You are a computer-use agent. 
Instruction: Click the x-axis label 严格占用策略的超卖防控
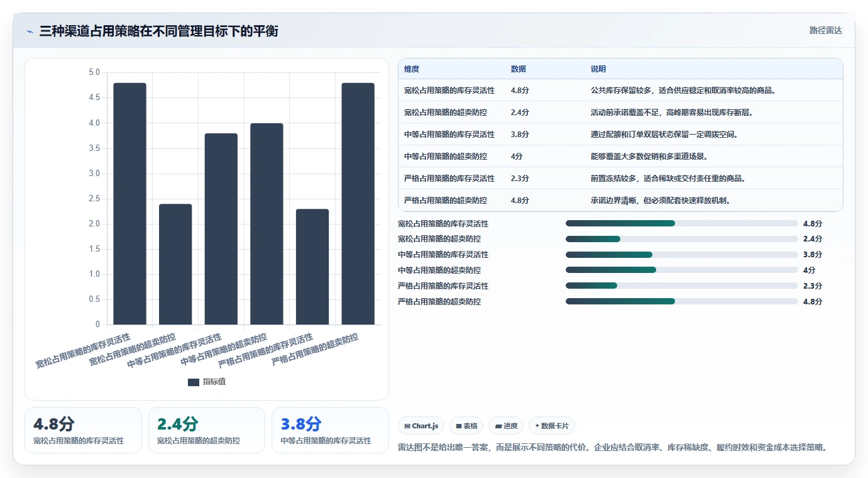point(315,350)
